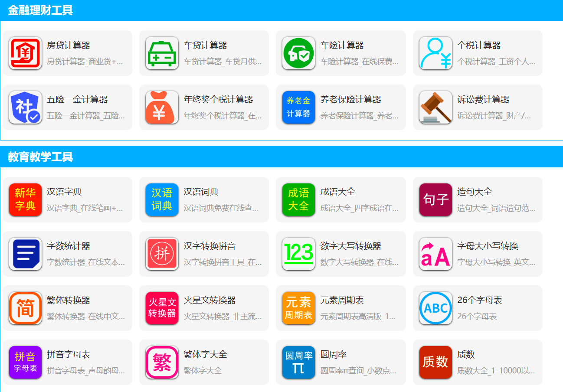Click the 成语大全 green icon
The height and width of the screenshot is (392, 563).
coord(298,200)
